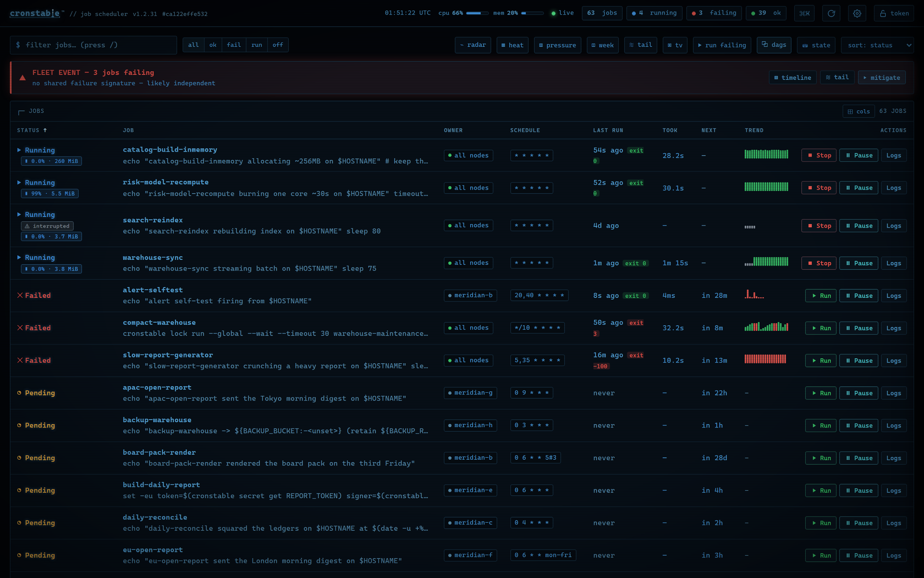
Task: Click the mitigate button
Action: tap(882, 78)
